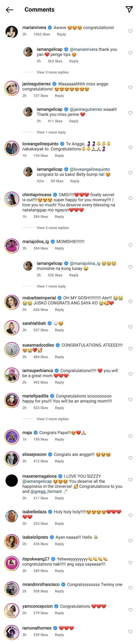Heart the comment from maja

coord(130,436)
